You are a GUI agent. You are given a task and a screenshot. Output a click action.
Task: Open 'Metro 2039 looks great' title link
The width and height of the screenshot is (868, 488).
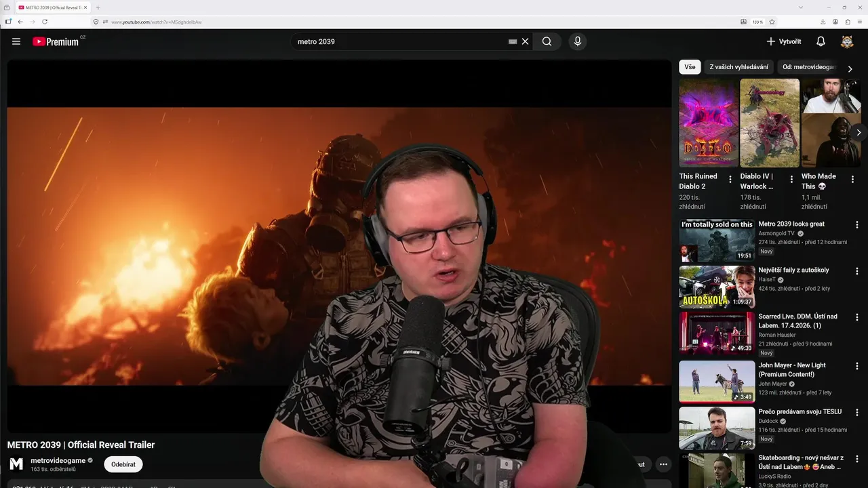(791, 224)
